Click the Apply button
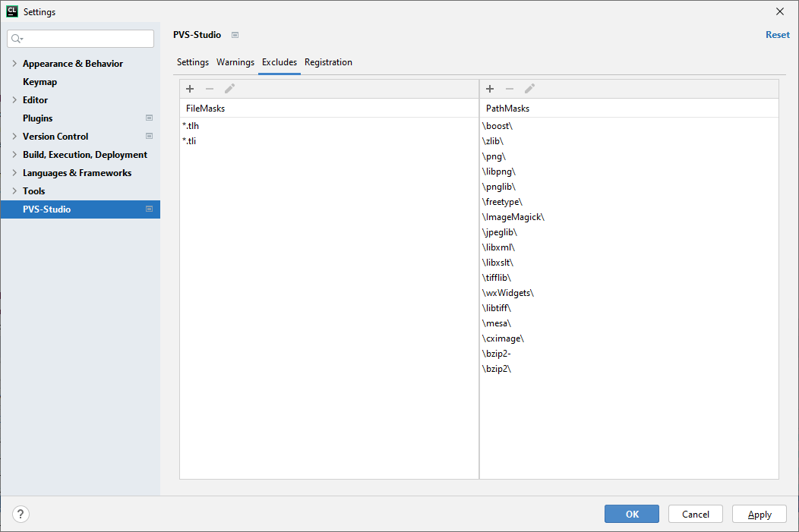 click(760, 515)
